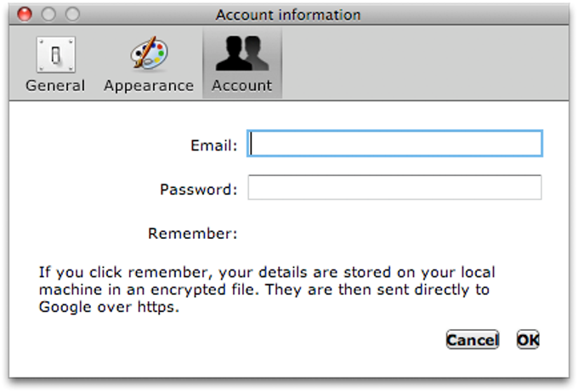578x392 pixels.
Task: Switch to the Appearance tab label
Action: [149, 86]
